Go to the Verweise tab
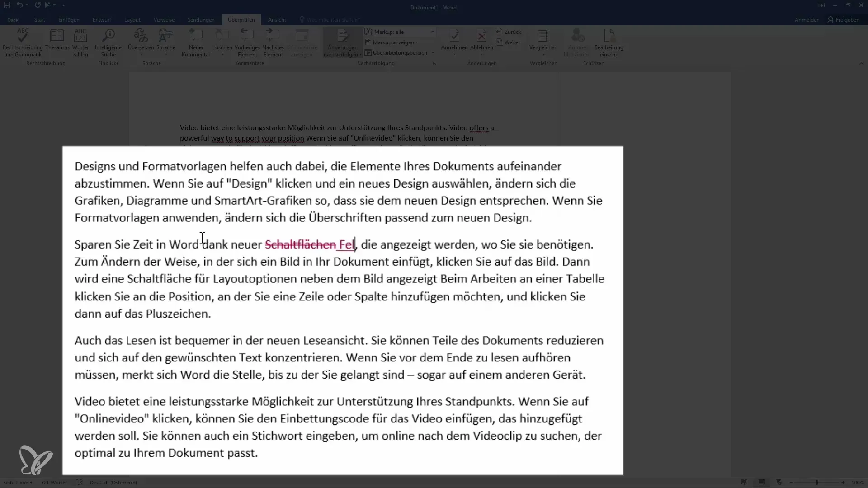 click(x=164, y=20)
